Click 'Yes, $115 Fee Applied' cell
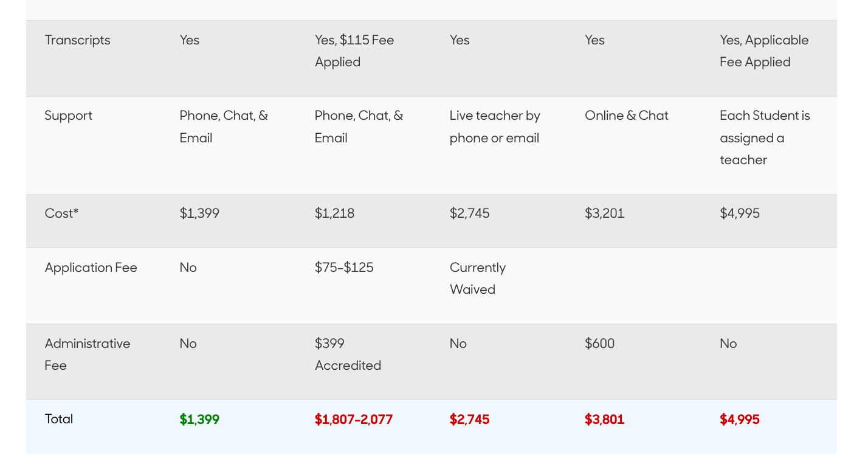Viewport: 868px width, 472px height. point(354,51)
